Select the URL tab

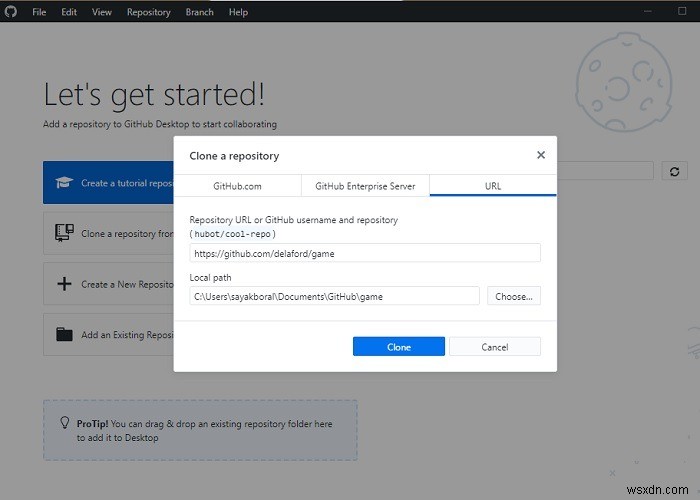point(493,186)
